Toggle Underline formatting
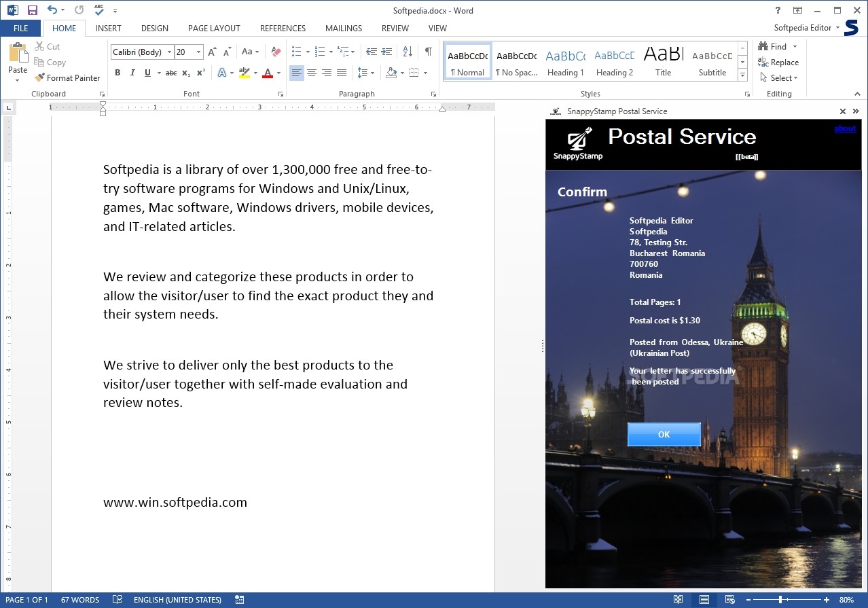 [147, 73]
